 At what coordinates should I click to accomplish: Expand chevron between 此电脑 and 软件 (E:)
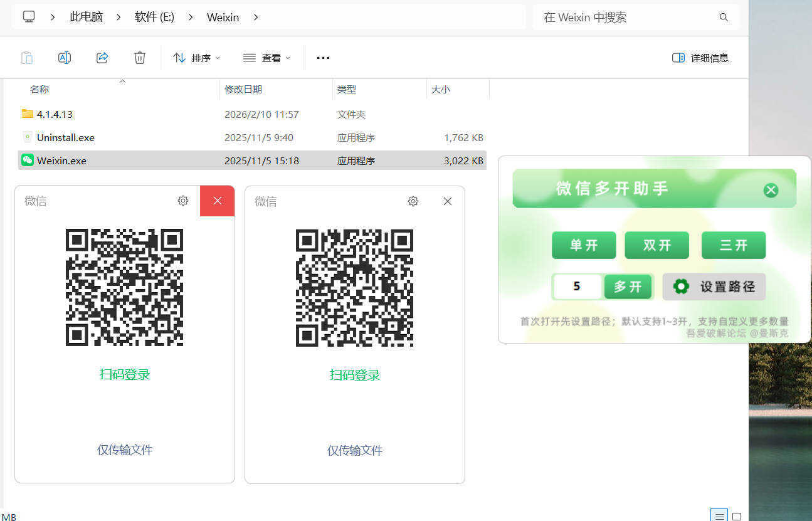pos(119,17)
